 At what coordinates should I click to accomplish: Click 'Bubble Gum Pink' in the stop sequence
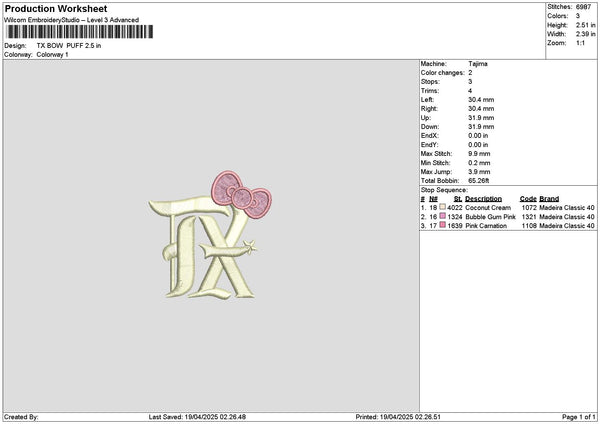pyautogui.click(x=491, y=217)
